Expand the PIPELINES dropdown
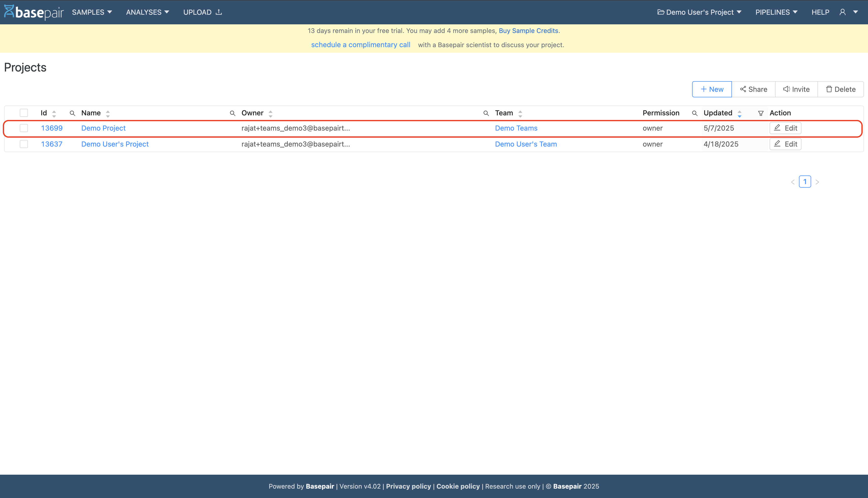The height and width of the screenshot is (498, 868). pyautogui.click(x=776, y=12)
